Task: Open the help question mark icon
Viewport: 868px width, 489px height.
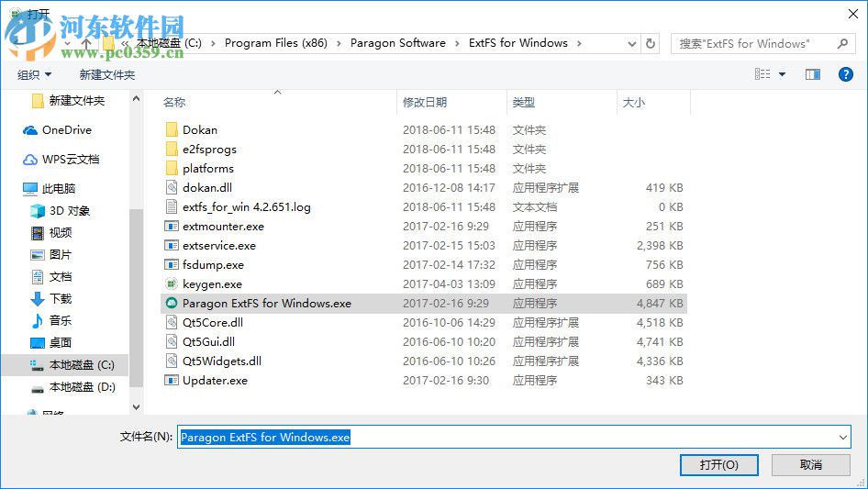Action: tap(845, 74)
